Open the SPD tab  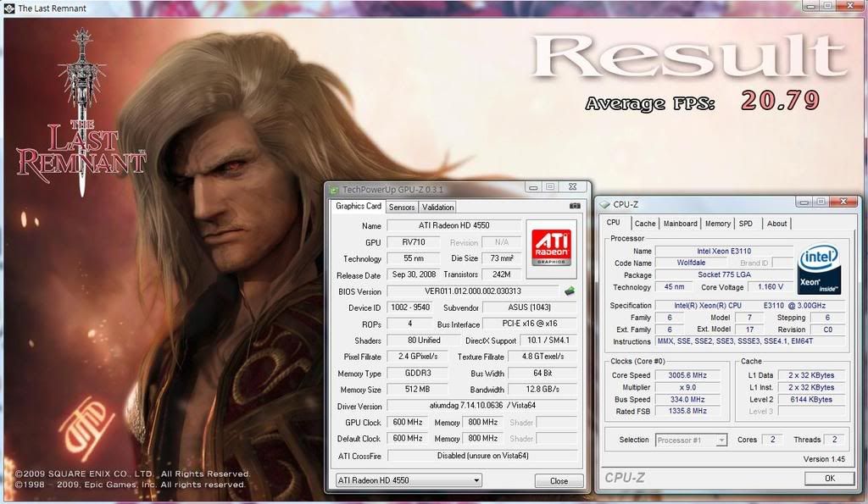(745, 224)
